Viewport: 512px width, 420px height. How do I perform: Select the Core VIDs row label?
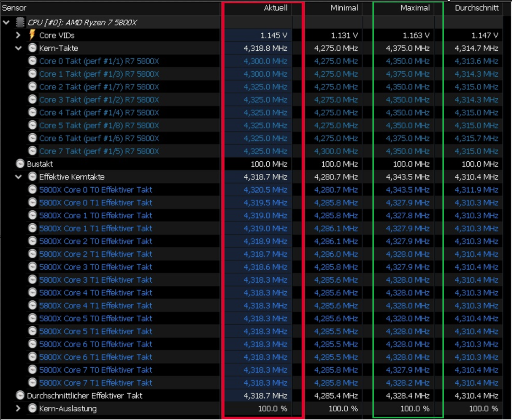pyautogui.click(x=57, y=35)
